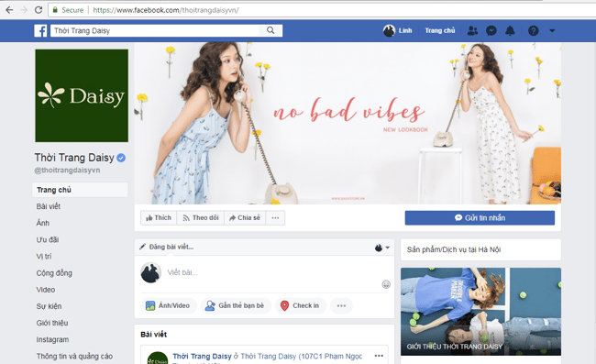
Task: Open the Ảnh sidebar item
Action: pos(43,223)
